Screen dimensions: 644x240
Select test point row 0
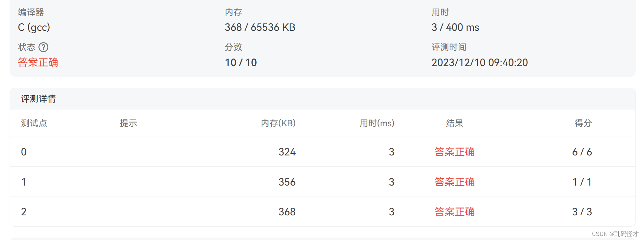(x=23, y=152)
